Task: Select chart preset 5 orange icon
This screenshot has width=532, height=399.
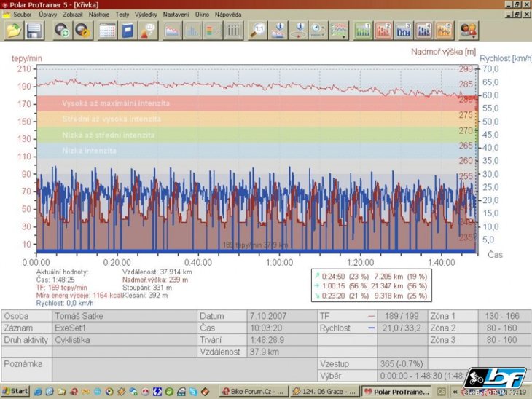Action: (x=445, y=30)
